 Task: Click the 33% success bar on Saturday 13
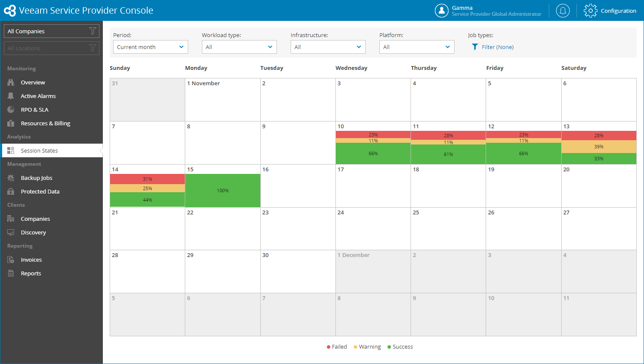point(599,159)
